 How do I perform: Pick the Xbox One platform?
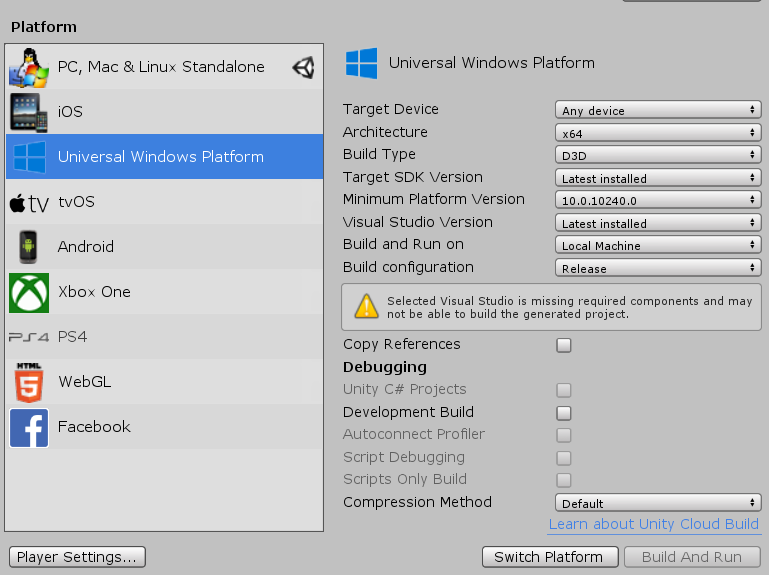(165, 292)
